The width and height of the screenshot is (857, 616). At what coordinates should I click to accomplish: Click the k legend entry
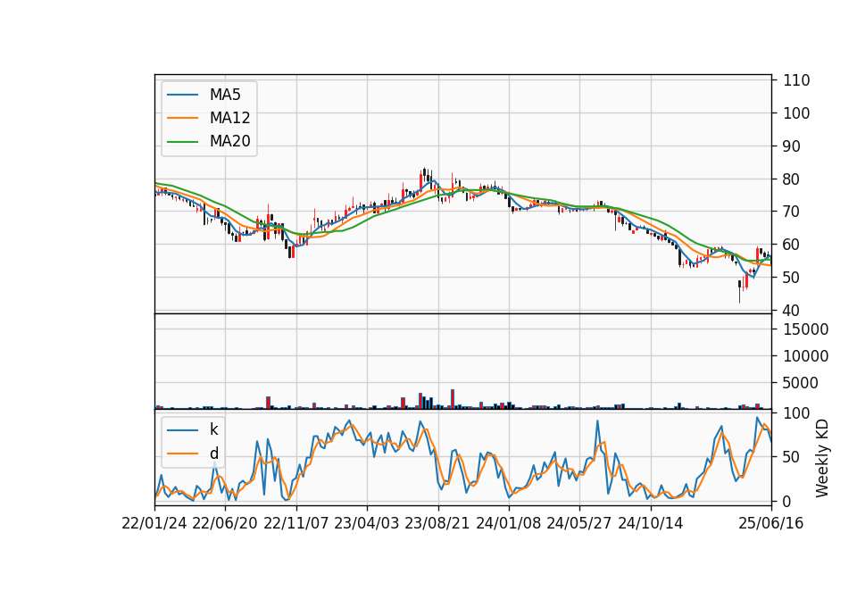[x=213, y=429]
